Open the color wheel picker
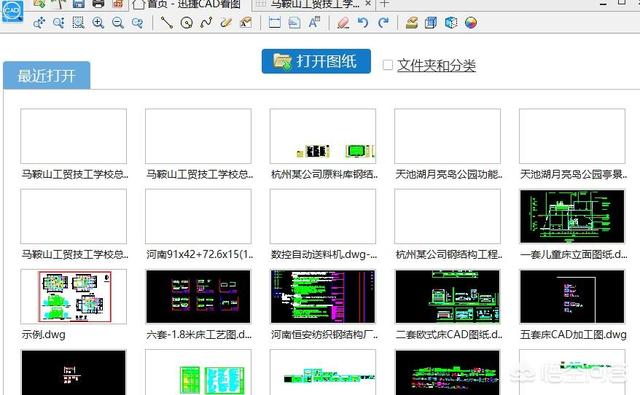The height and width of the screenshot is (395, 640). point(471,22)
